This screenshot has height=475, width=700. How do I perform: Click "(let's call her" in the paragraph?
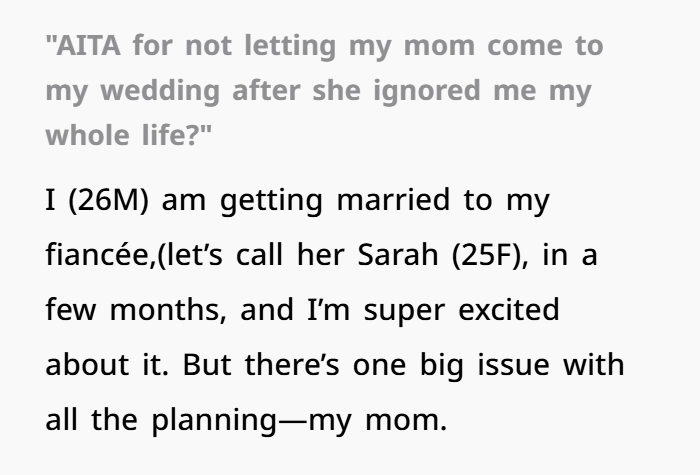point(250,255)
